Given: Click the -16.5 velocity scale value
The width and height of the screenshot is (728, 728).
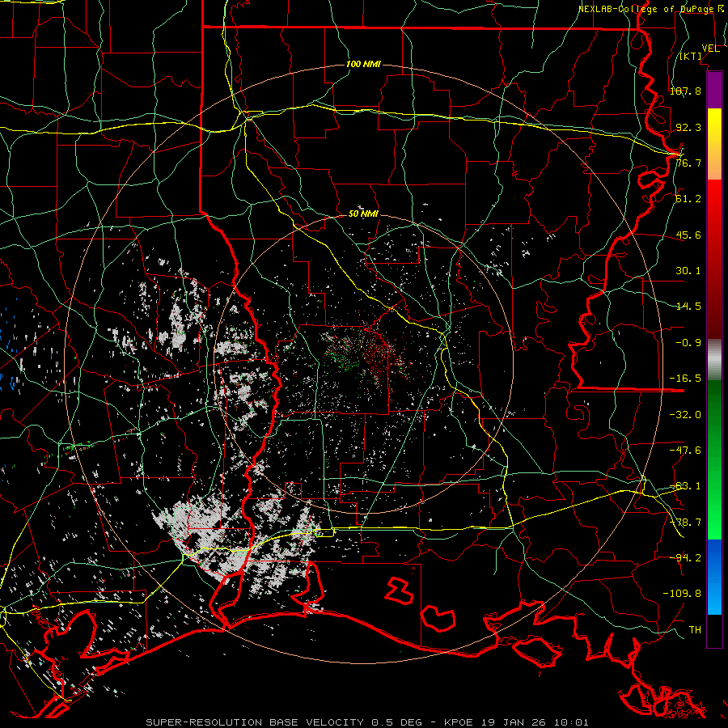Looking at the screenshot, I should point(685,379).
